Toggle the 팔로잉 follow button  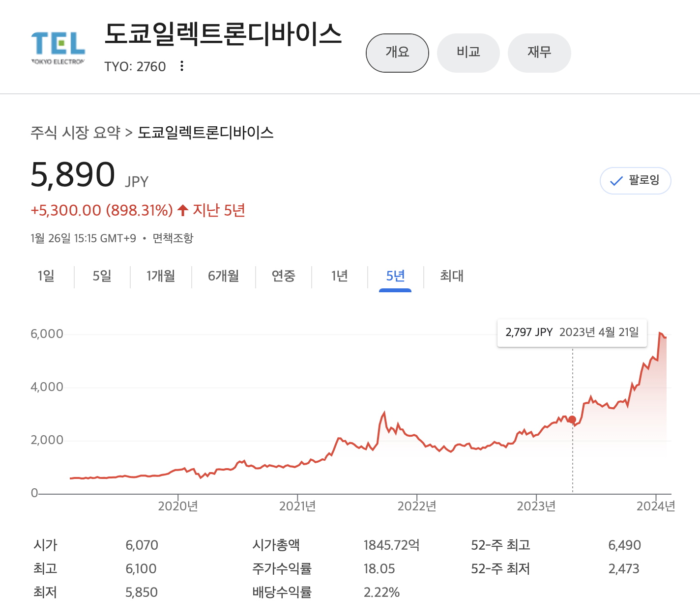(x=635, y=181)
